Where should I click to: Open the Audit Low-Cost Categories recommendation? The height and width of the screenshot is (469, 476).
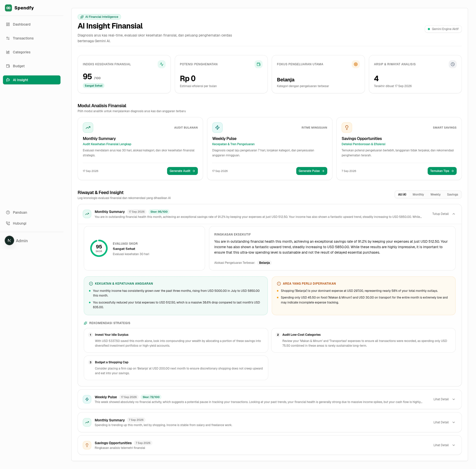tap(363, 340)
